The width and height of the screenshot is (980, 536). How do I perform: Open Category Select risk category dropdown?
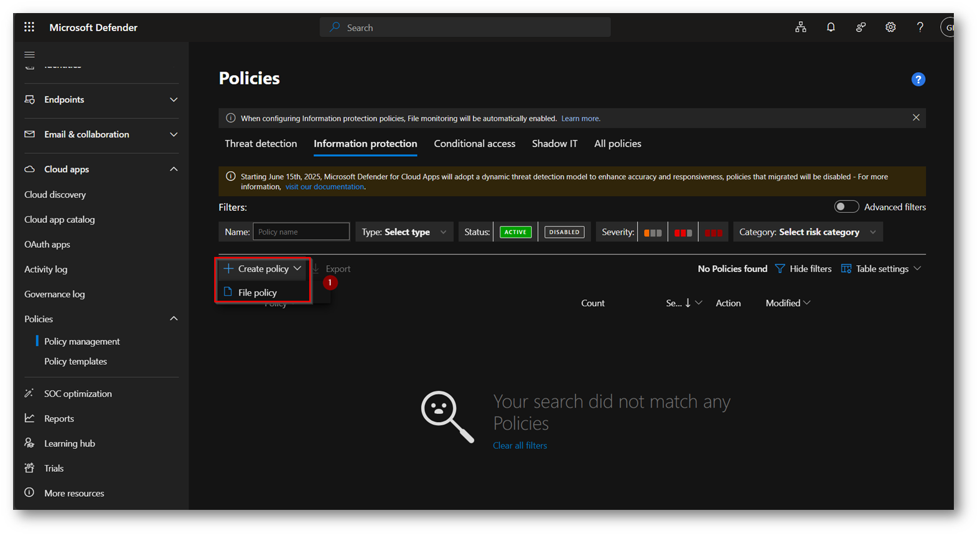click(x=807, y=232)
